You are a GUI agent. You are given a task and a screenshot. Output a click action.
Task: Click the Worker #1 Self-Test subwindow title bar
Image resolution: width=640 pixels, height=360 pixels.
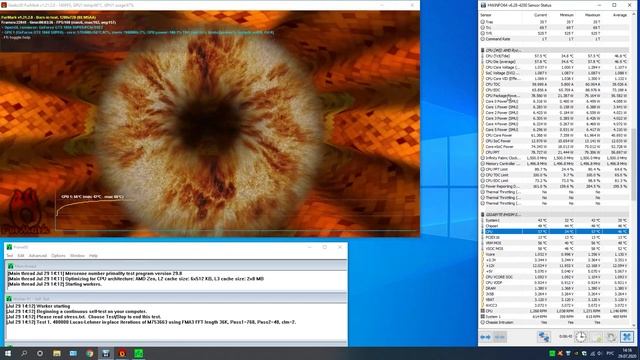pyautogui.click(x=176, y=299)
